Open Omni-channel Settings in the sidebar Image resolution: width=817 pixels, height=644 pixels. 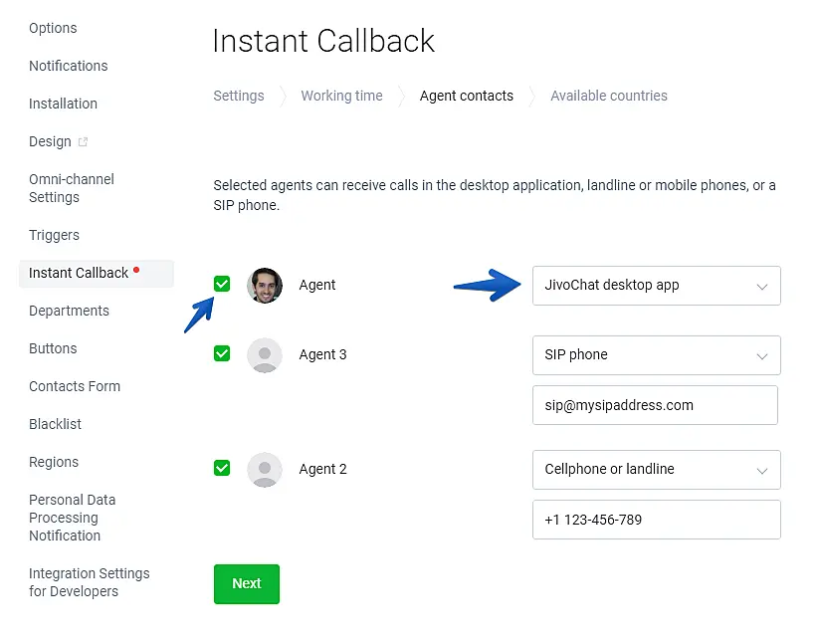pyautogui.click(x=72, y=188)
